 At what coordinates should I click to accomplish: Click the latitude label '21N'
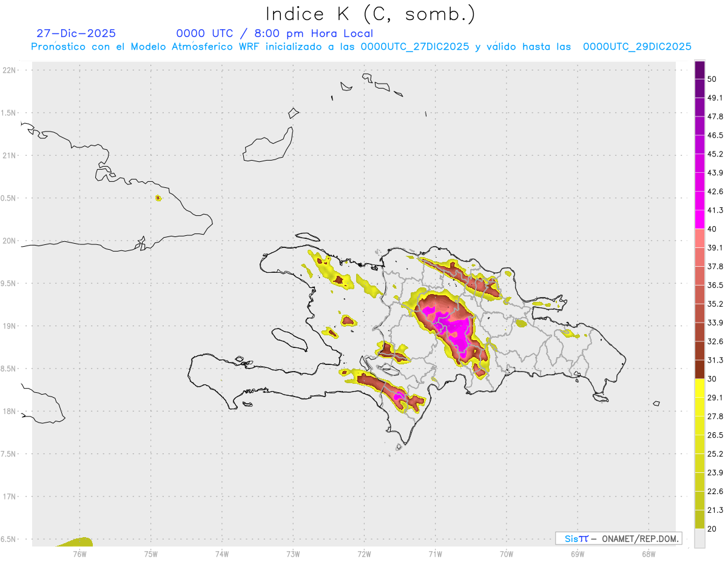click(10, 156)
